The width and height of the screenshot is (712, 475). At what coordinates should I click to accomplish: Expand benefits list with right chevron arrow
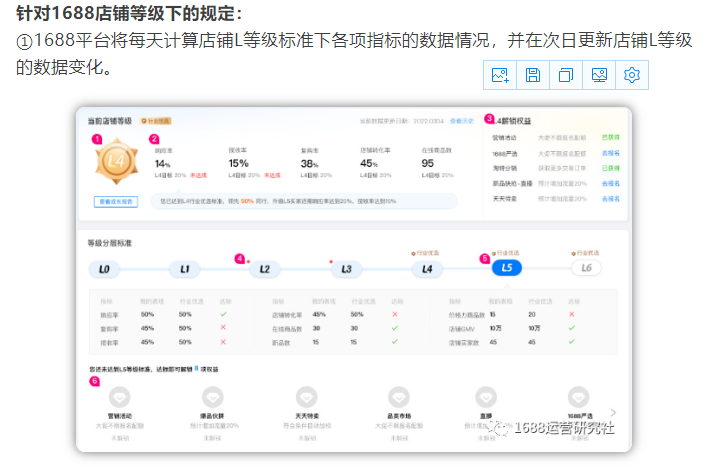[613, 412]
